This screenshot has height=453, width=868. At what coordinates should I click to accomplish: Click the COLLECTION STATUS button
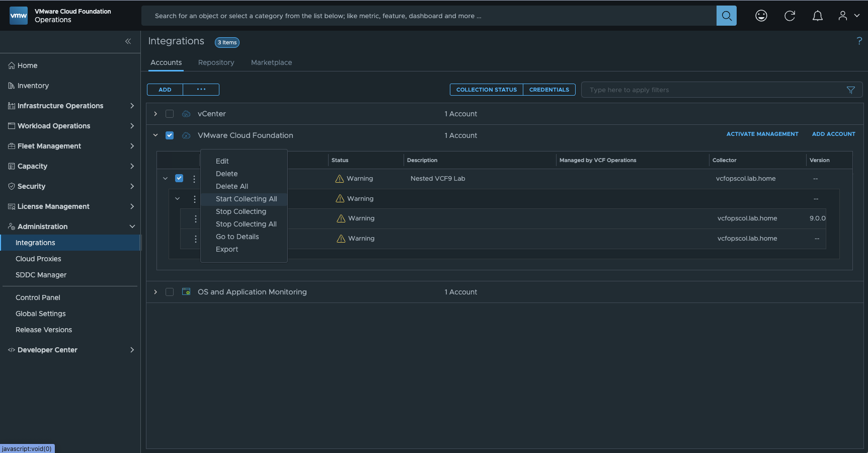click(x=486, y=90)
